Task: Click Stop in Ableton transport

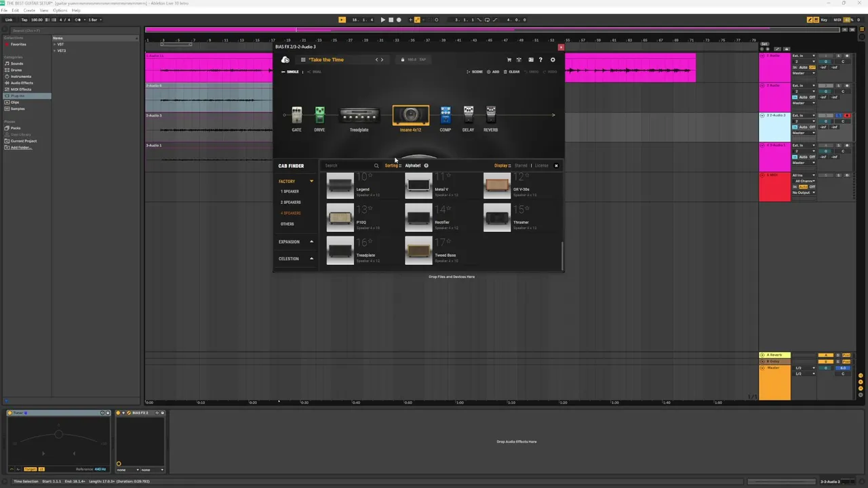Action: tap(391, 20)
